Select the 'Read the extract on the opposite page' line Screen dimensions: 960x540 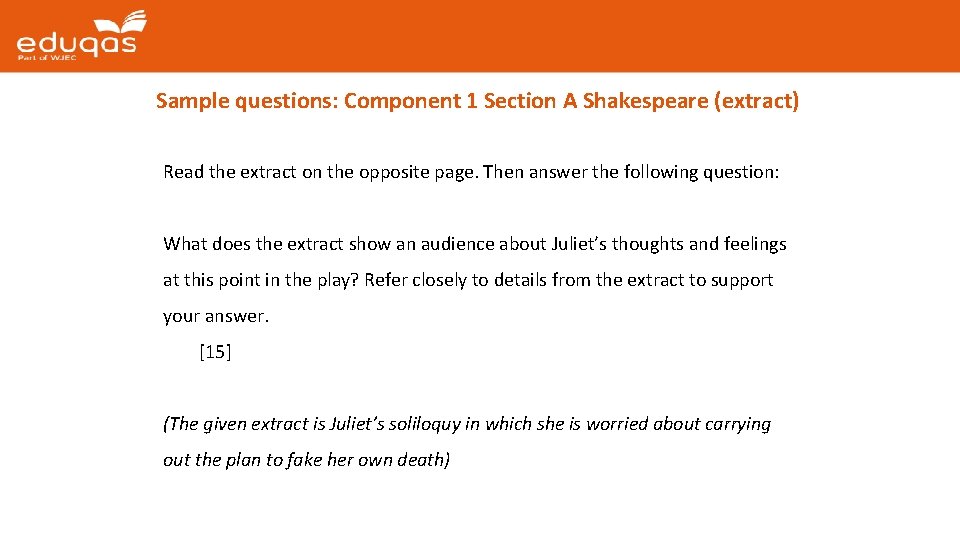[320, 172]
